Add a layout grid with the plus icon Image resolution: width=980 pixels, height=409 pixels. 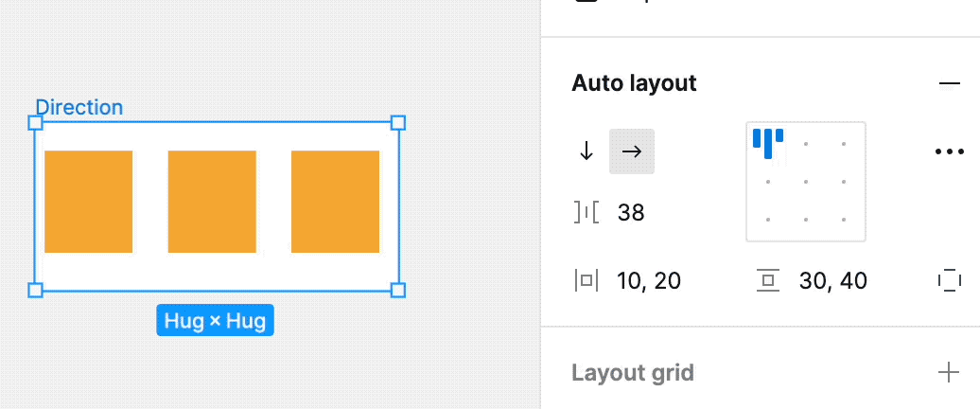coord(948,372)
